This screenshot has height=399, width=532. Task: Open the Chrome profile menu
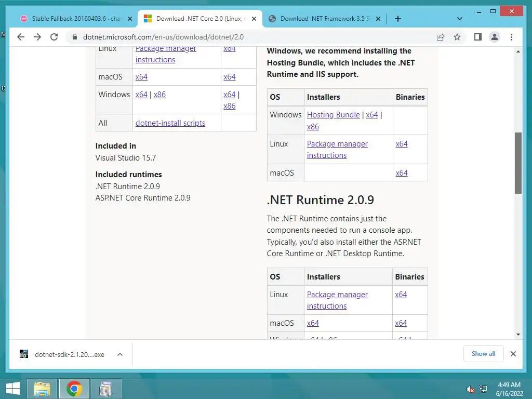(495, 37)
